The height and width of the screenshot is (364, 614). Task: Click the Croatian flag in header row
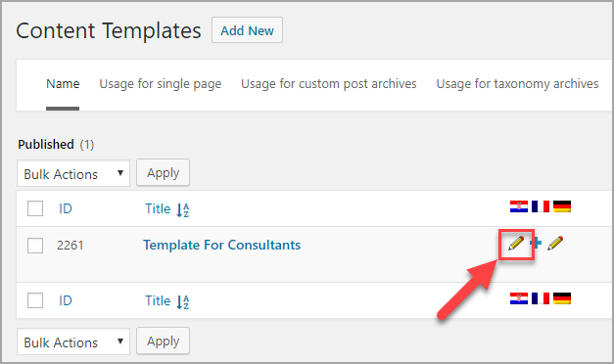click(x=519, y=206)
